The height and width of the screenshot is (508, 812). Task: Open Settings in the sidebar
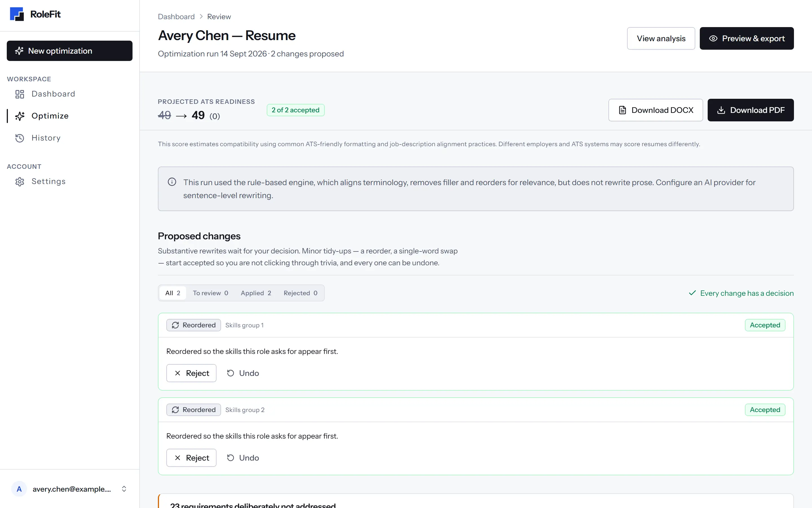pyautogui.click(x=69, y=181)
